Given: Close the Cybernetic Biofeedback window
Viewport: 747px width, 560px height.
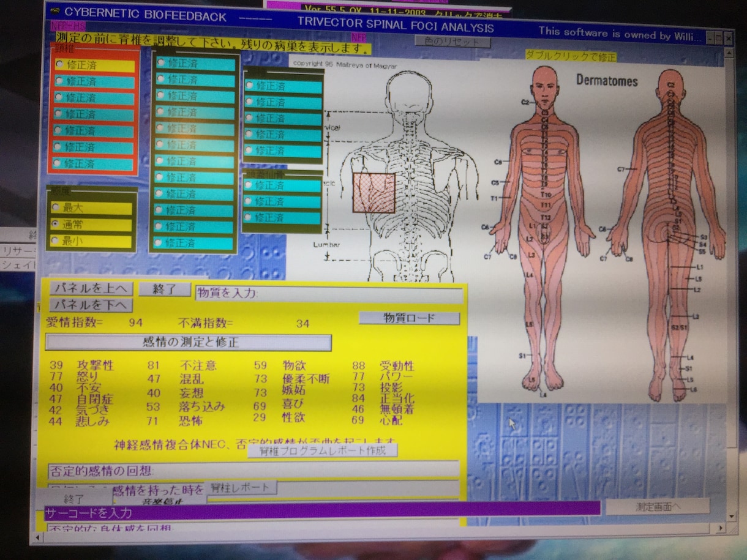Looking at the screenshot, I should pyautogui.click(x=728, y=38).
